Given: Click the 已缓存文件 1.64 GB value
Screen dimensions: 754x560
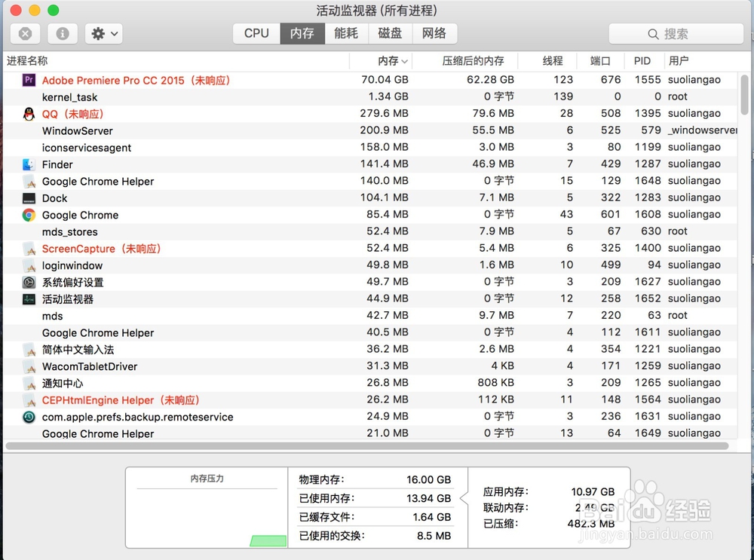Looking at the screenshot, I should point(431,517).
